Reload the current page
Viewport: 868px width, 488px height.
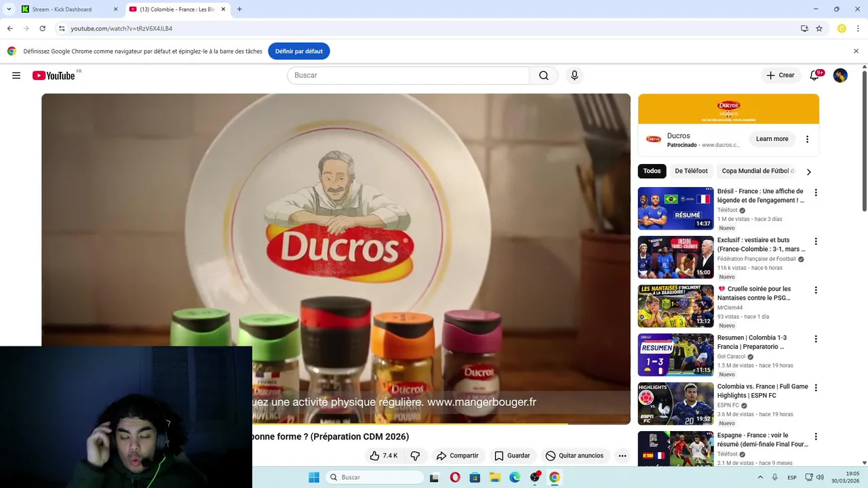coord(42,28)
